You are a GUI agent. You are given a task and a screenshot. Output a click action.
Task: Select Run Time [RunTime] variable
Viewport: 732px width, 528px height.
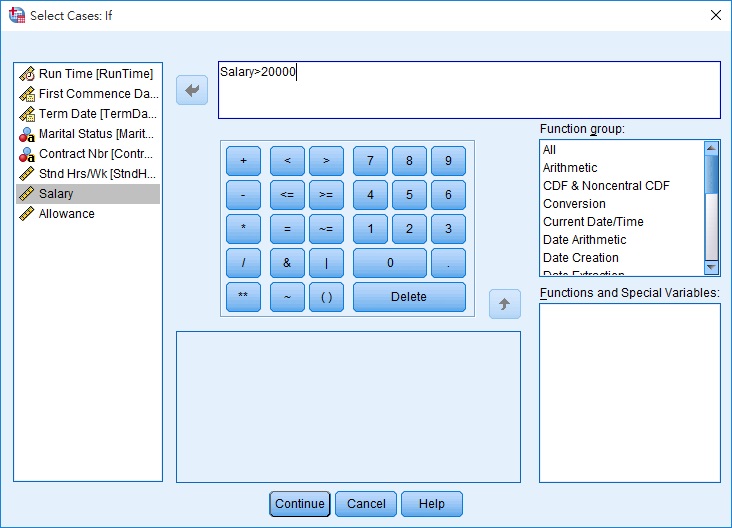(x=88, y=74)
